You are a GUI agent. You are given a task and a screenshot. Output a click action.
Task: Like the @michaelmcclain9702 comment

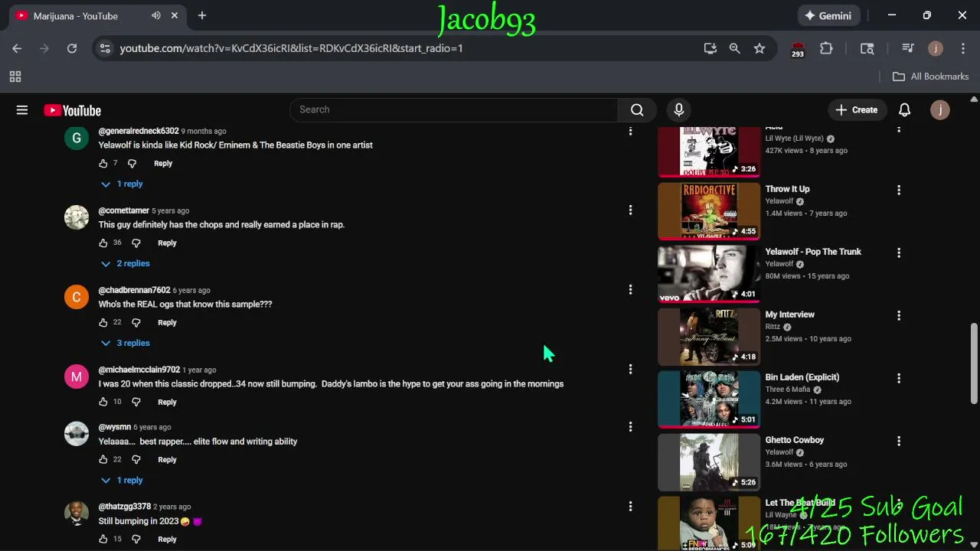[103, 403]
